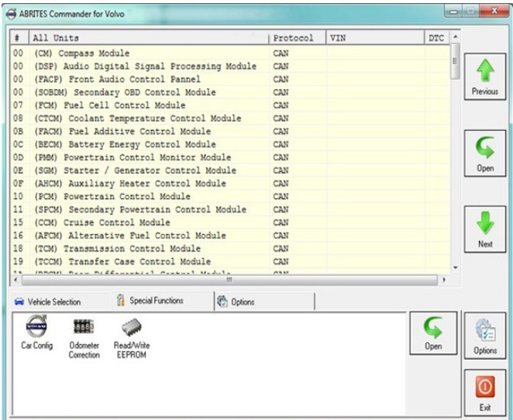Select the (SOBDM) Secondary OBD Control Module row
This screenshot has width=513, height=420.
click(230, 92)
